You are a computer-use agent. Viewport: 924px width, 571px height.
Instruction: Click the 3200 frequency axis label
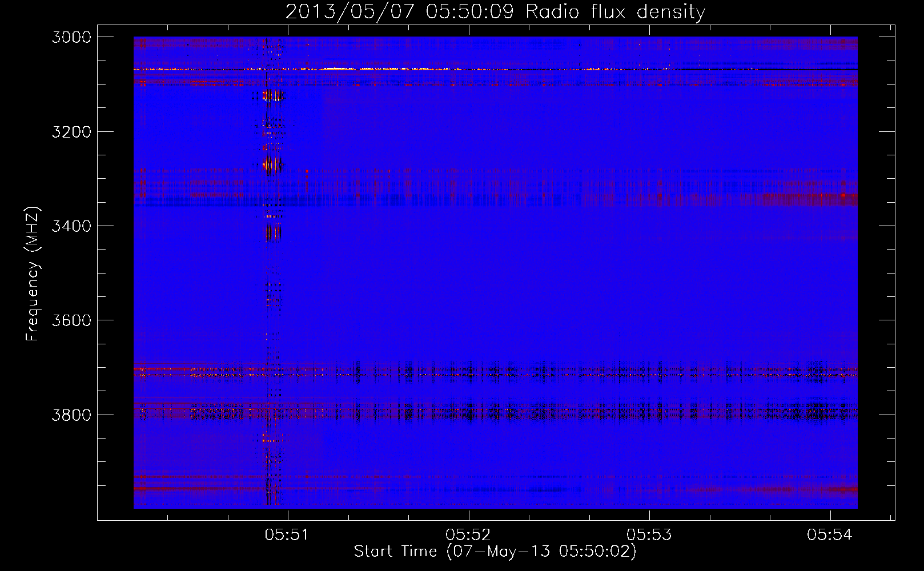coord(71,132)
